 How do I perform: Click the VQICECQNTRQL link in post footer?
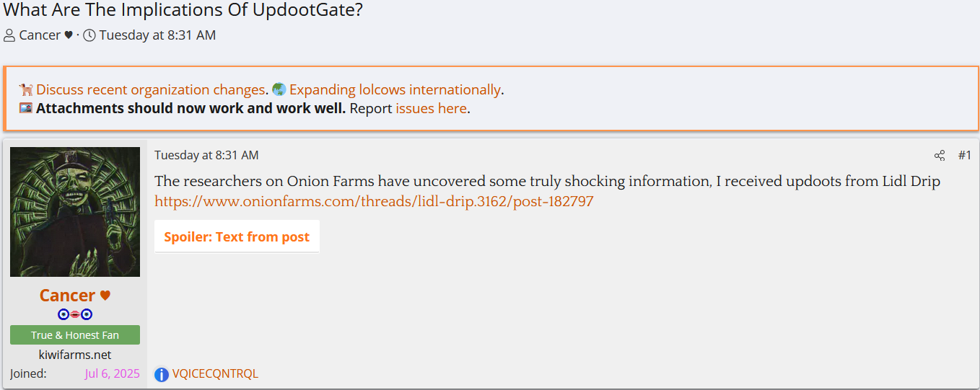215,374
